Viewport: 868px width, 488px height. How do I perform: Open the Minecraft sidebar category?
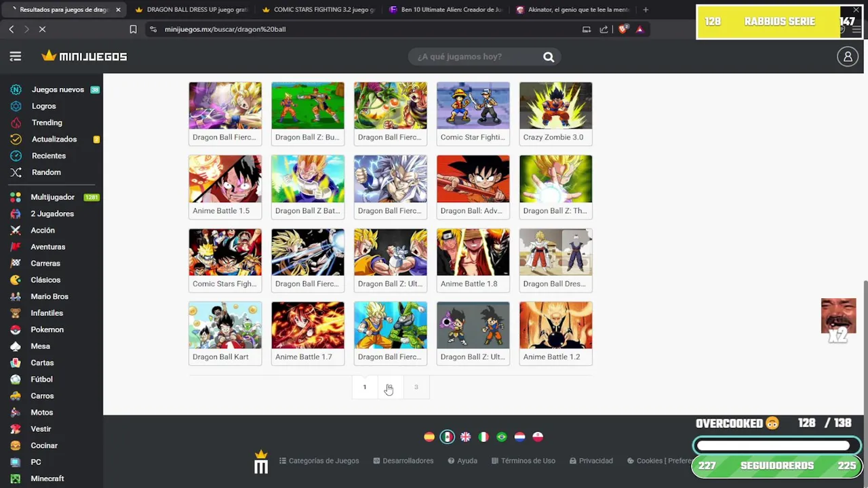47,479
